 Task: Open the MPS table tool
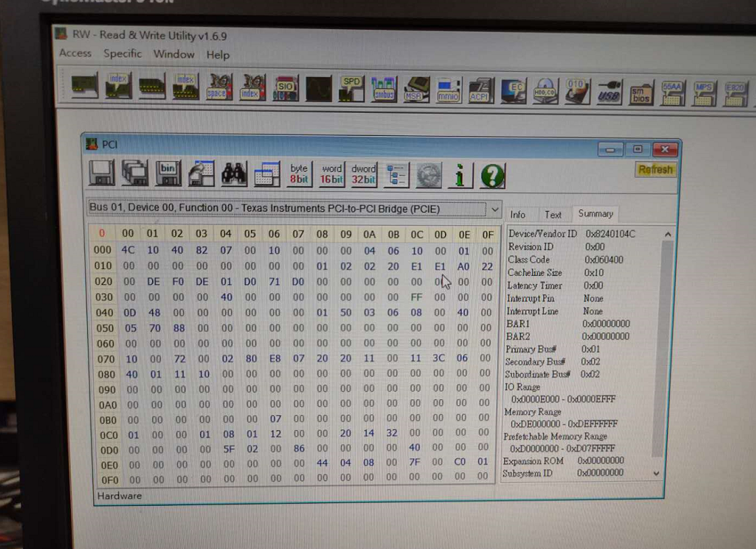tap(705, 93)
